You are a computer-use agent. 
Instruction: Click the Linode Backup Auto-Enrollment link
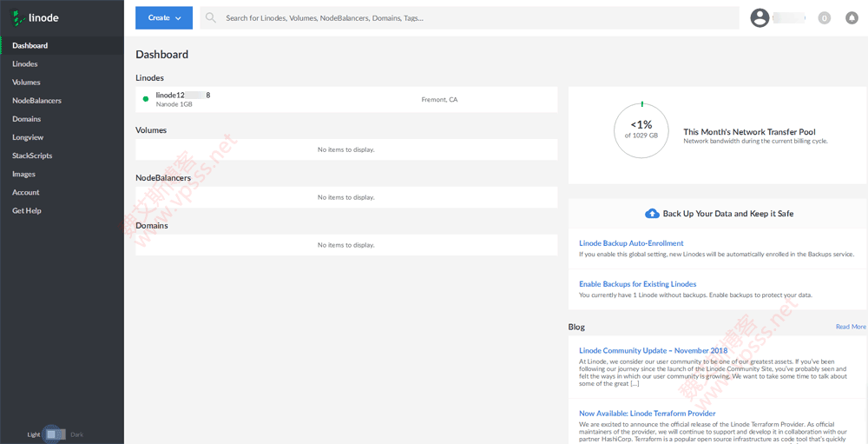click(631, 243)
